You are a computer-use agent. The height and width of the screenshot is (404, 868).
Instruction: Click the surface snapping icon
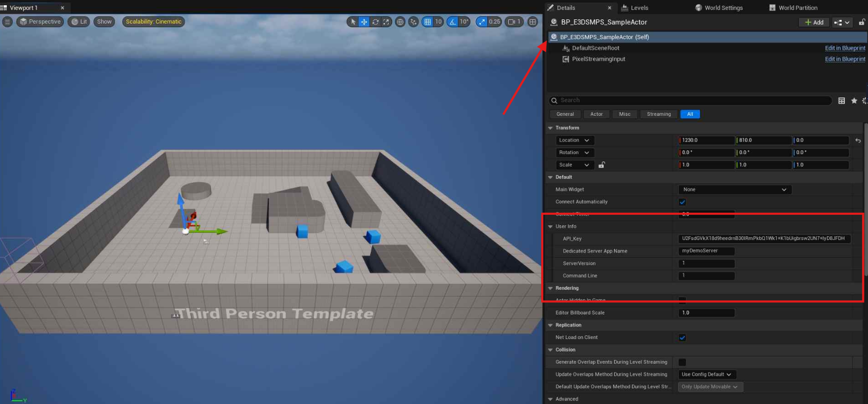coord(414,22)
